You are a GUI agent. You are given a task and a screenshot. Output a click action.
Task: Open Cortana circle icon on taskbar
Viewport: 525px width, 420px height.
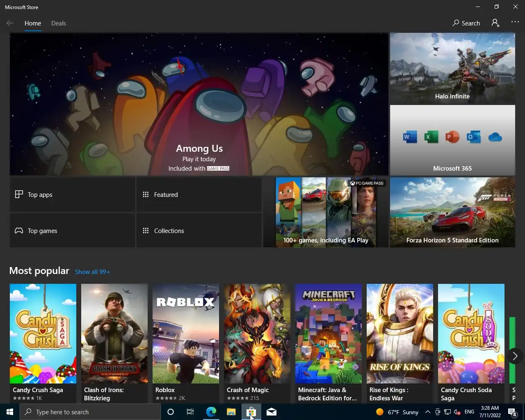coord(171,412)
